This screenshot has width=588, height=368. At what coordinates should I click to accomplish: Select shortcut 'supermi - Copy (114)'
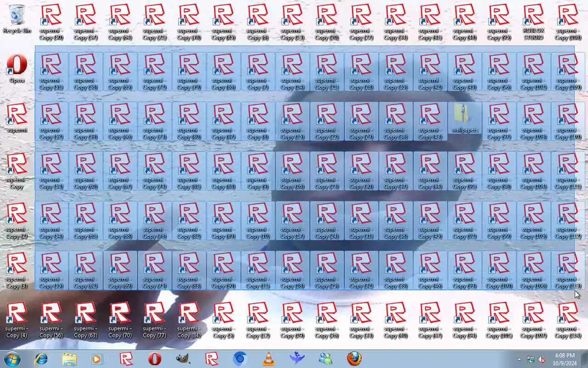tap(568, 320)
